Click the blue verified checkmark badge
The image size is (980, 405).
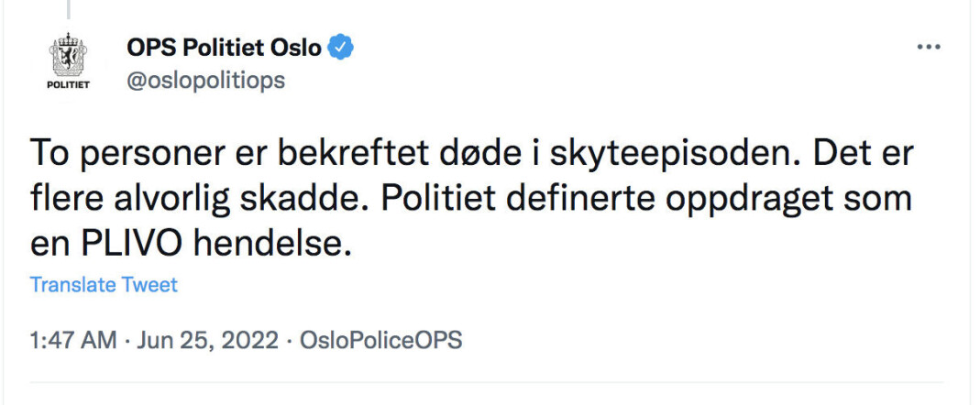tap(341, 48)
